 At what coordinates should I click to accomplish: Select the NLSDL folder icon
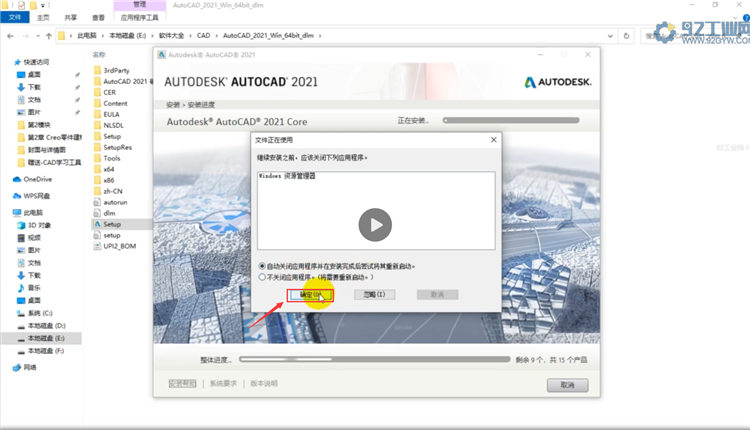tap(98, 125)
